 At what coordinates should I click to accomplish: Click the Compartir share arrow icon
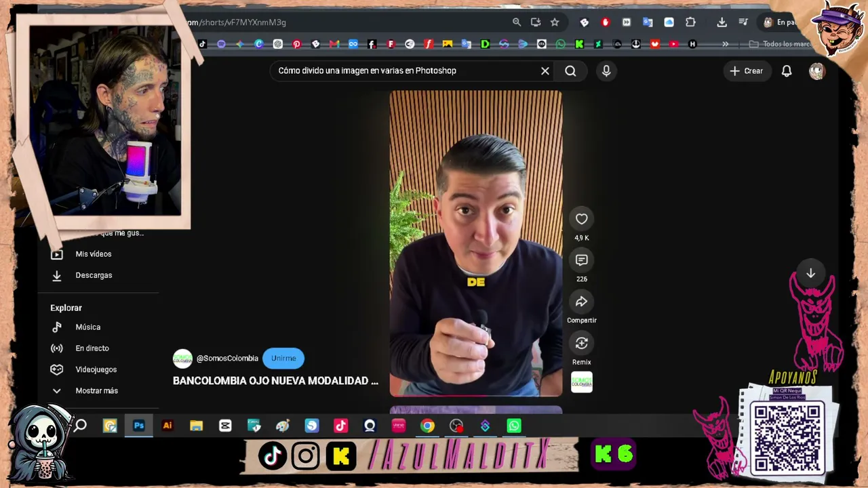tap(581, 302)
